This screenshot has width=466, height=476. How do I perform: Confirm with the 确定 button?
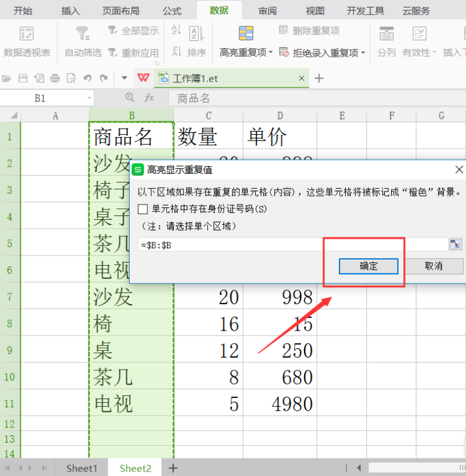pos(368,266)
